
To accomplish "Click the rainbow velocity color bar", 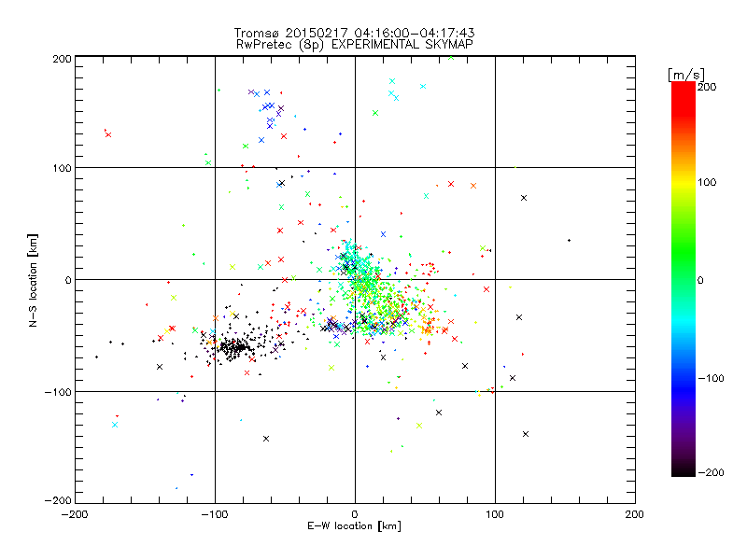I will [x=684, y=279].
